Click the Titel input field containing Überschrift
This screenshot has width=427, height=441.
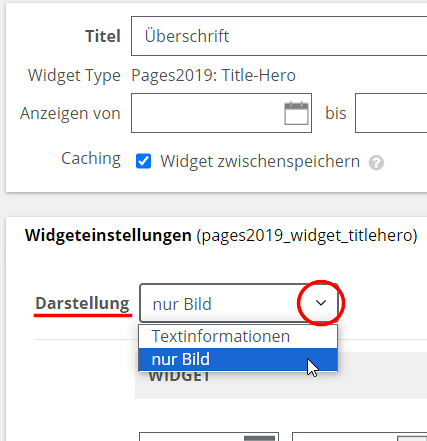[279, 36]
